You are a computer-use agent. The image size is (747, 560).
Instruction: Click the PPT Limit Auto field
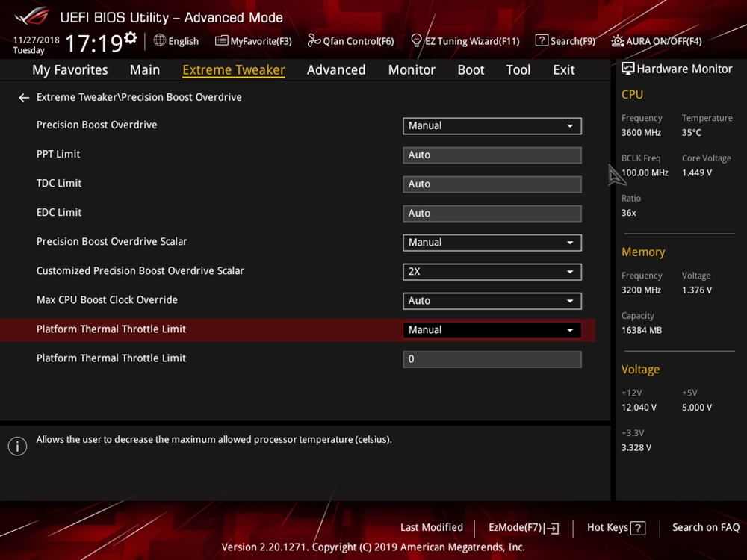tap(492, 155)
